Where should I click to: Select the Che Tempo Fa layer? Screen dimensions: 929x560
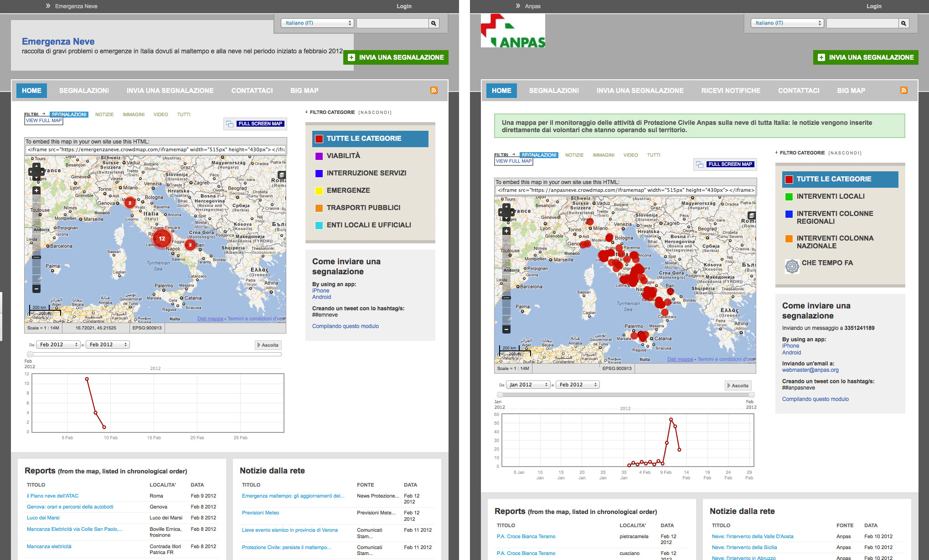[x=827, y=263]
